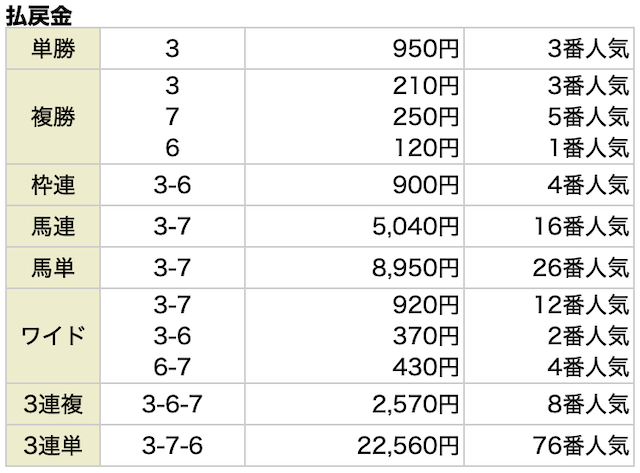Select the ワイド row header
Viewport: 640px width, 473px height.
tap(53, 336)
